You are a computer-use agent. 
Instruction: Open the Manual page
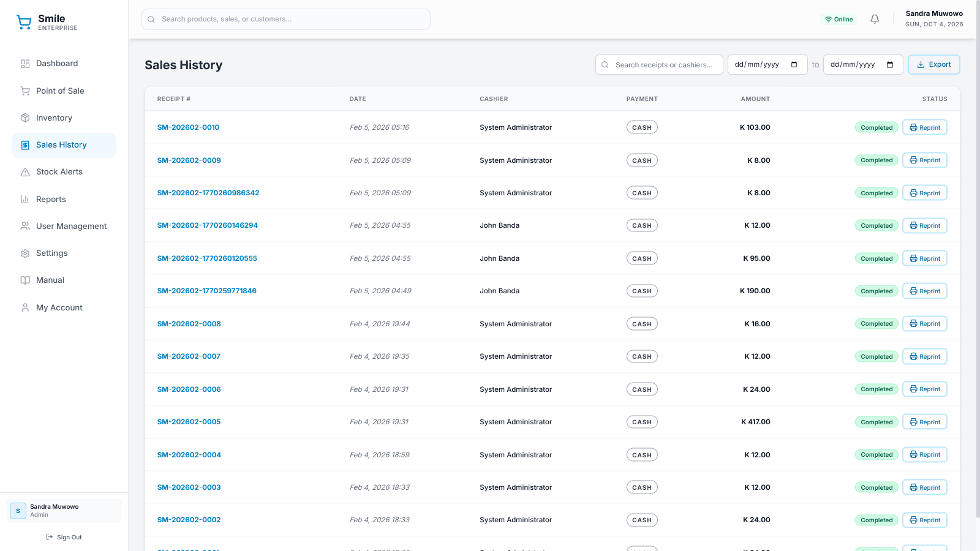point(64,280)
